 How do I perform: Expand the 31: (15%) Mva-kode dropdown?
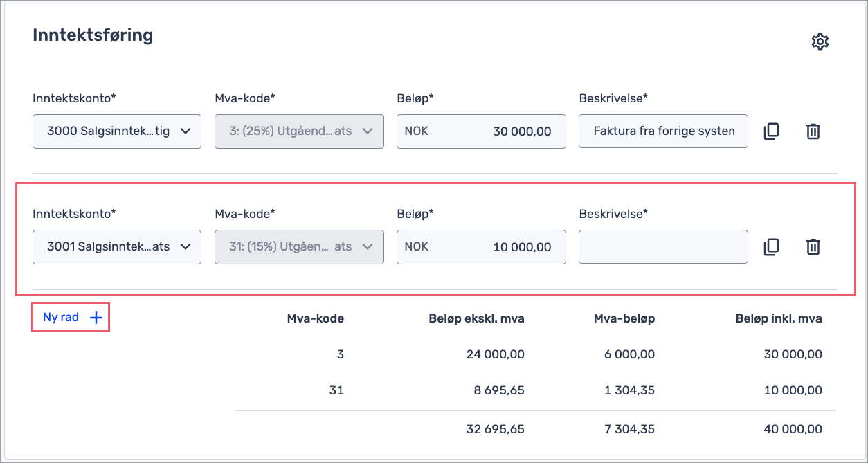click(x=299, y=246)
